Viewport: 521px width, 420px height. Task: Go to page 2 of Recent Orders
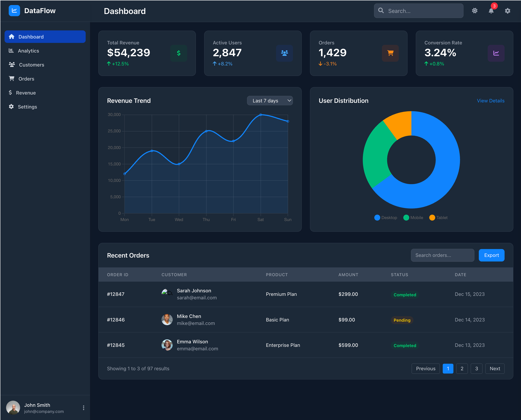(x=462, y=368)
